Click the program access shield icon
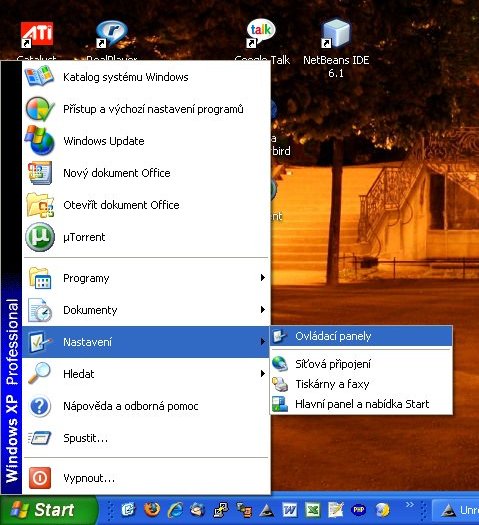 pyautogui.click(x=40, y=109)
